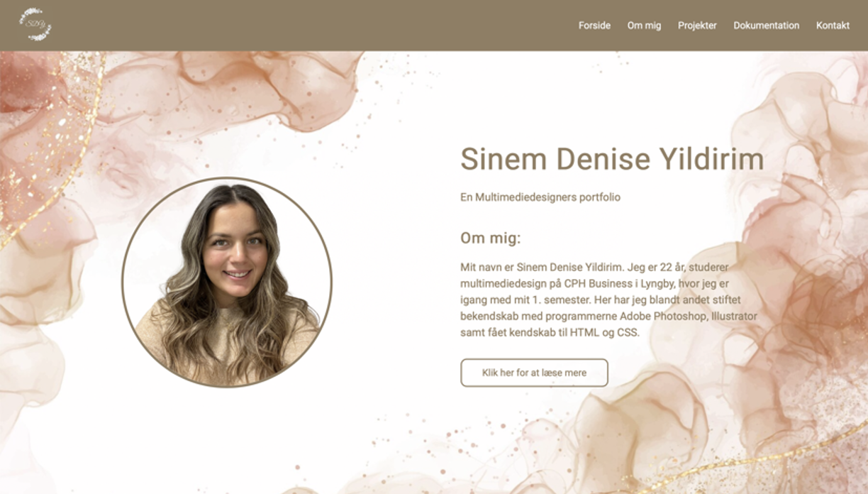Open the Forside navigation link
The width and height of the screenshot is (868, 494).
click(x=594, y=26)
